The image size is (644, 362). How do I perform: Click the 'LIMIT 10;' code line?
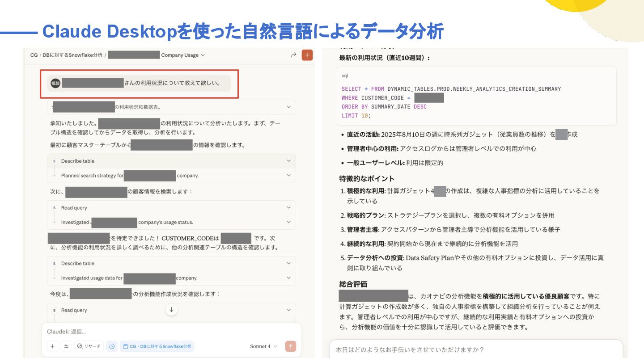(x=356, y=115)
